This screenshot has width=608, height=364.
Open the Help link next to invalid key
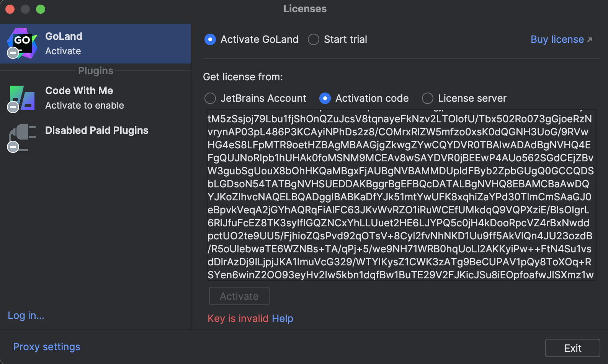(283, 318)
